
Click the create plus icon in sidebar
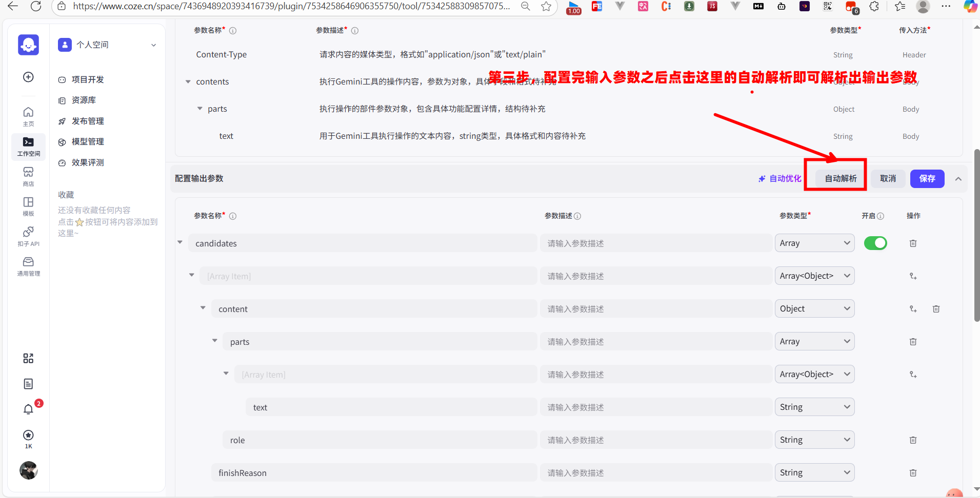[x=28, y=77]
